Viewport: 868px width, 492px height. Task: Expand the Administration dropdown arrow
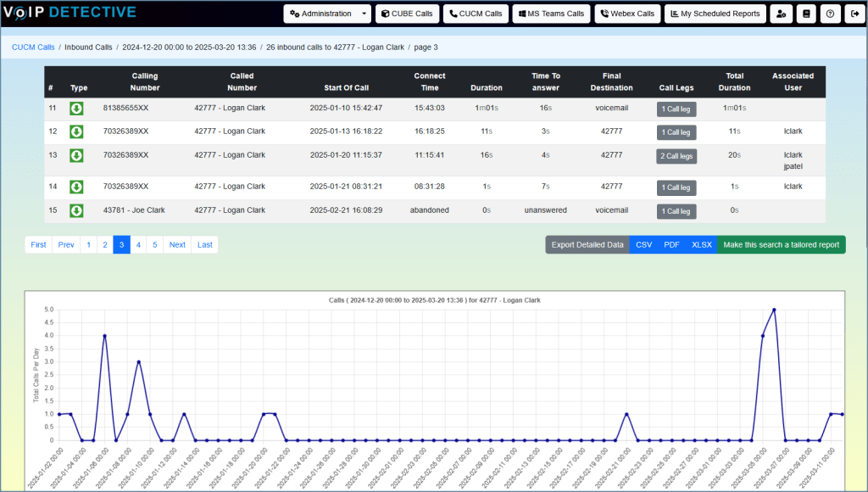[x=364, y=14]
